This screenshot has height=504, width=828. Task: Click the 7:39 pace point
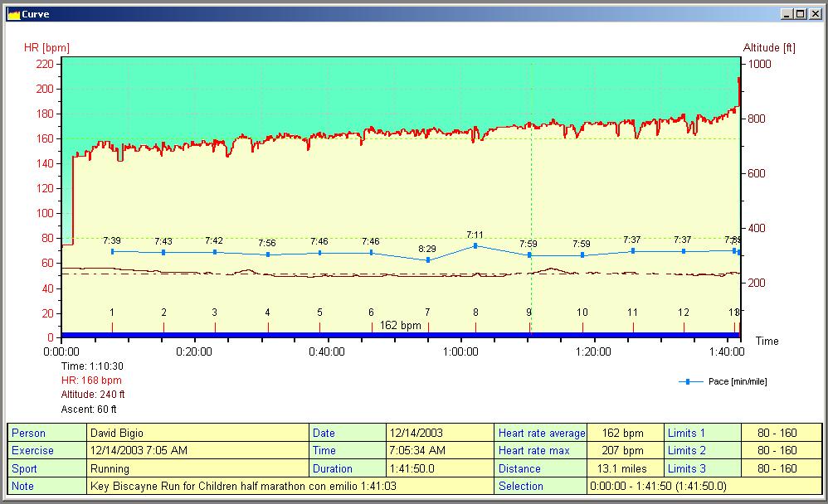pos(113,251)
